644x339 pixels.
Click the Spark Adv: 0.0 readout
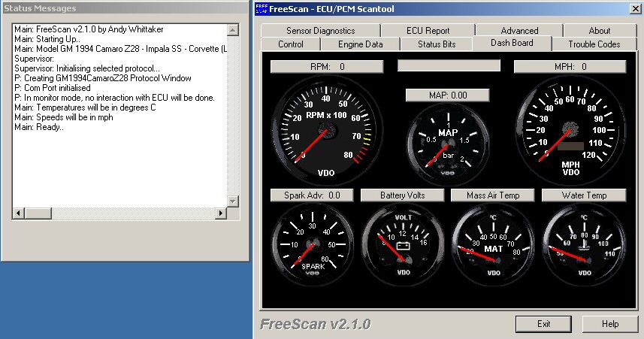tap(312, 195)
